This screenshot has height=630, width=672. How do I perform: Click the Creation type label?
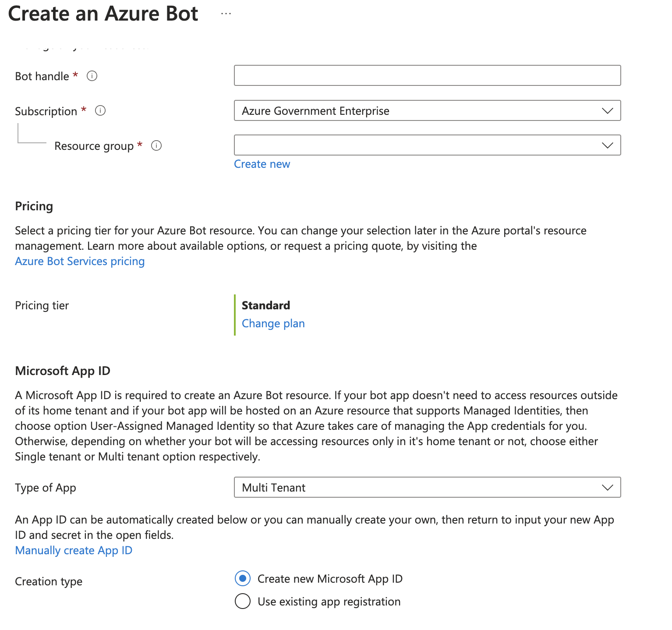pos(49,581)
